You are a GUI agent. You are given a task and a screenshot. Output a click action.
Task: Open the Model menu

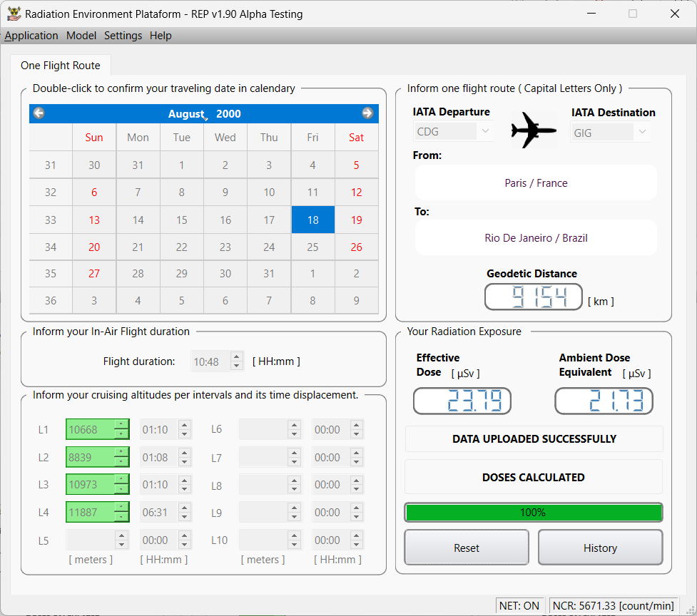tap(81, 36)
